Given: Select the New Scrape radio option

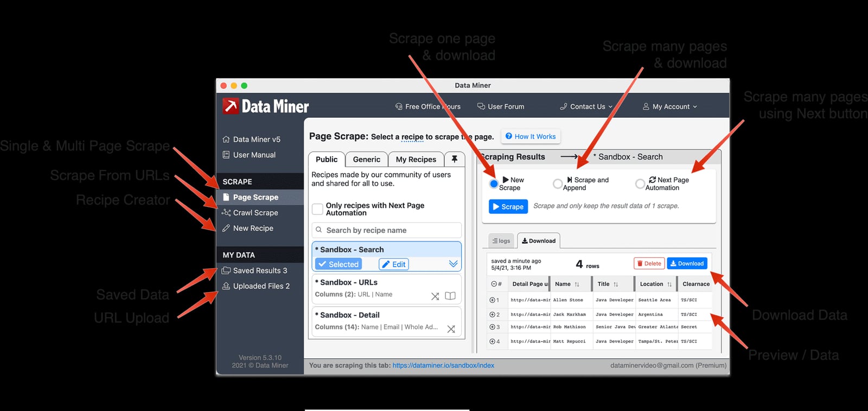Looking at the screenshot, I should point(494,184).
